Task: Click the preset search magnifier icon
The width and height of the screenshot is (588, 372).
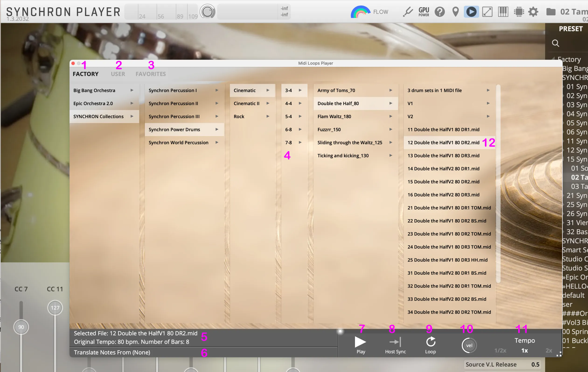Action: pos(556,43)
